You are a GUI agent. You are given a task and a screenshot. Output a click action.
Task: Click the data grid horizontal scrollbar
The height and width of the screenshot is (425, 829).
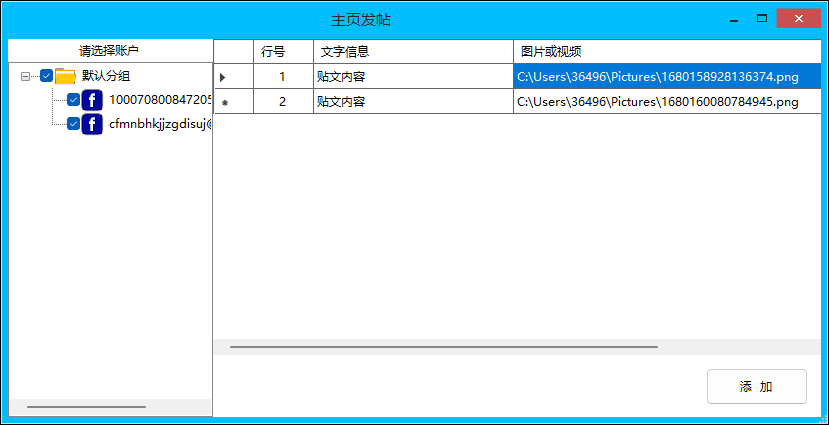coord(443,347)
